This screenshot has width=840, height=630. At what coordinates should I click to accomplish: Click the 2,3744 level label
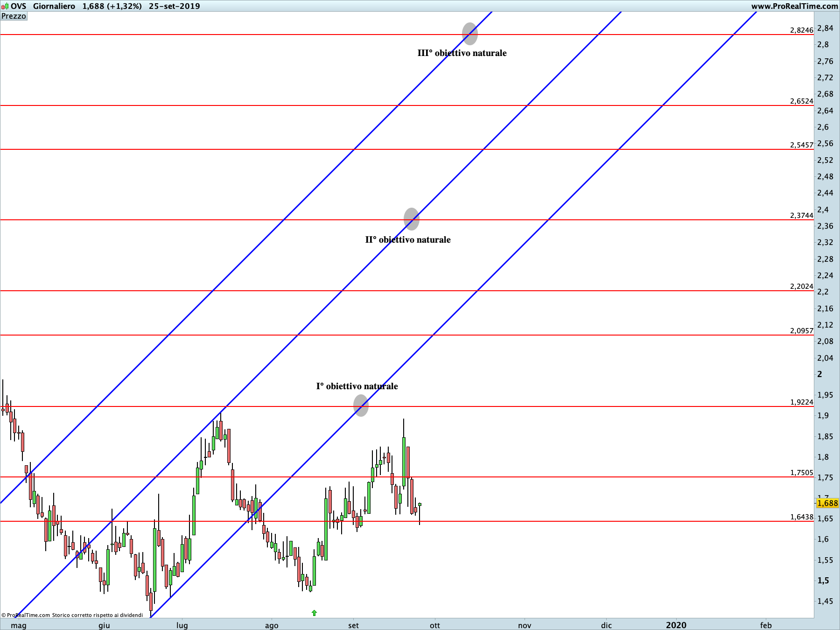tap(801, 215)
